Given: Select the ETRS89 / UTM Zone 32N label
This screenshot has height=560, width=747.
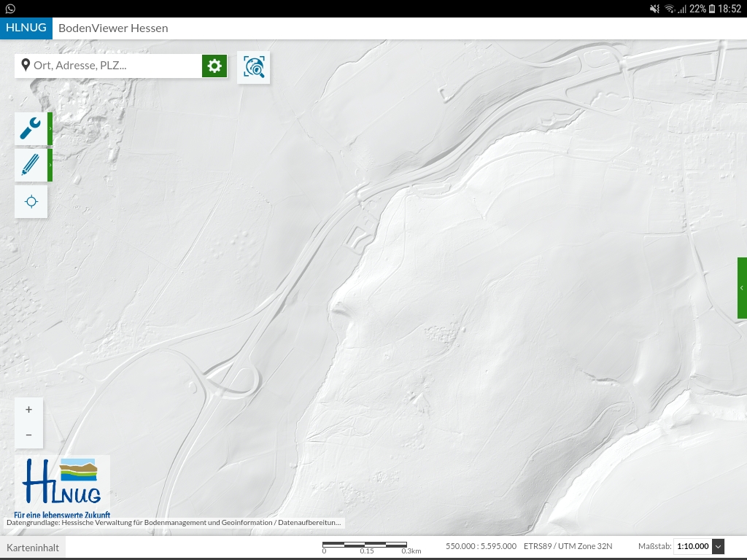Looking at the screenshot, I should (568, 546).
